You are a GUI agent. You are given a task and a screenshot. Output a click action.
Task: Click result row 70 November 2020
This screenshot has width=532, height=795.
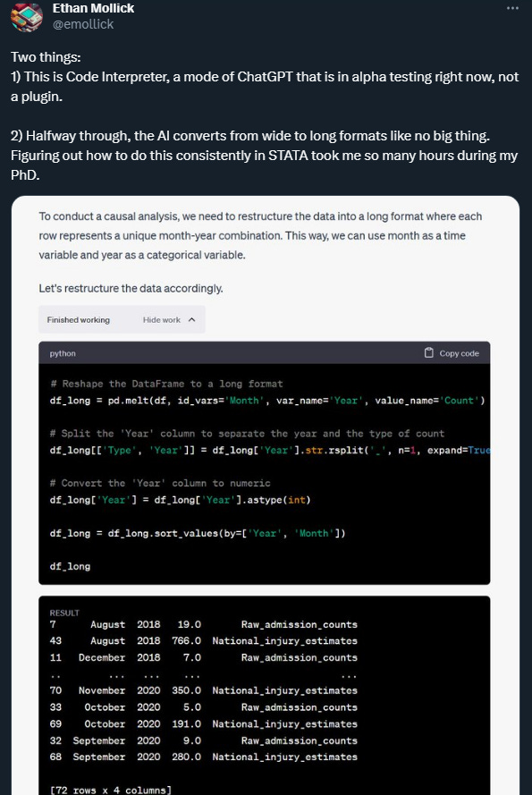[x=203, y=690]
